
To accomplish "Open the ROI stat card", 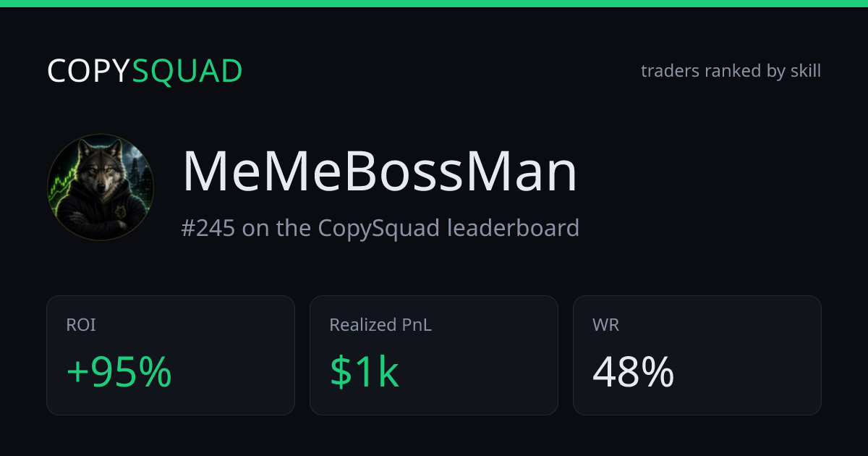I will click(171, 355).
